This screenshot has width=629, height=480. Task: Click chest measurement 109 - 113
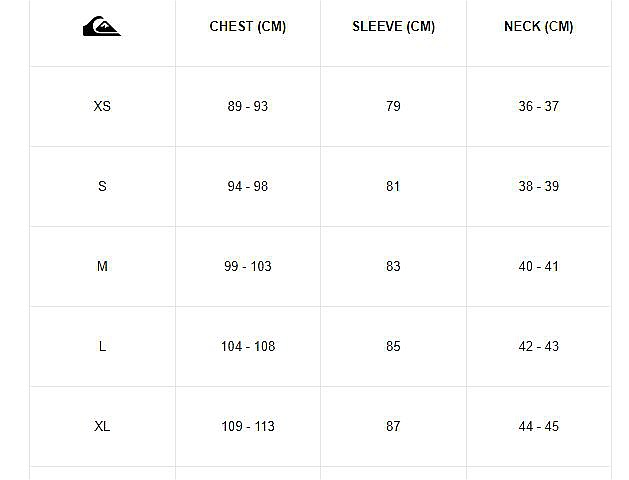coord(247,426)
